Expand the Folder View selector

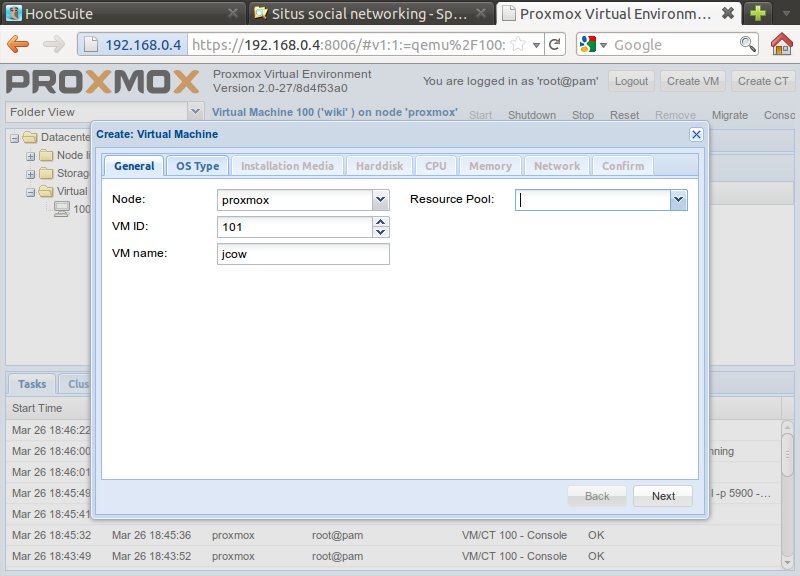[195, 112]
